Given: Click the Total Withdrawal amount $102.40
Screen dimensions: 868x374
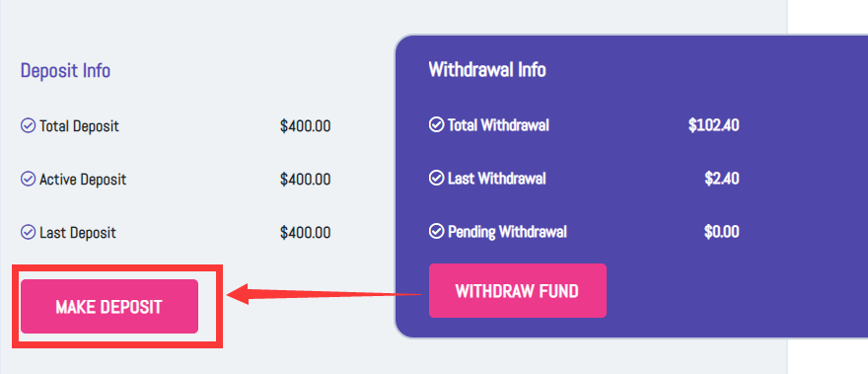Looking at the screenshot, I should click(x=713, y=125).
